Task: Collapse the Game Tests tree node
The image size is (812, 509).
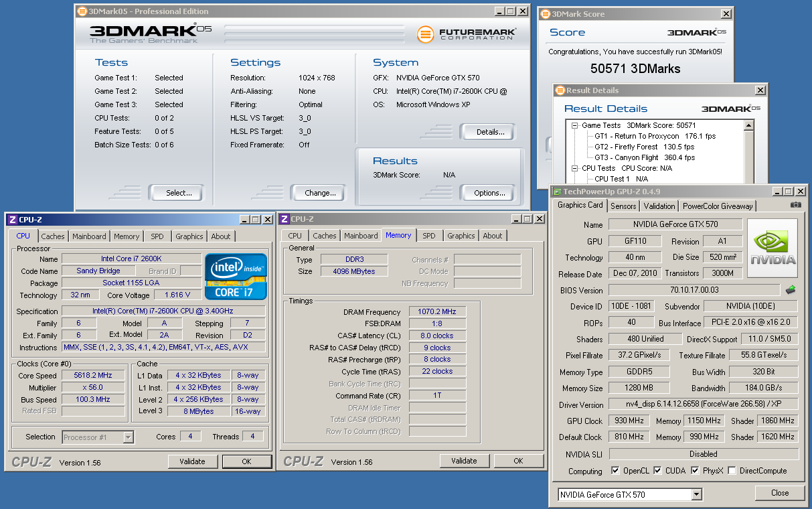Action: pyautogui.click(x=574, y=125)
